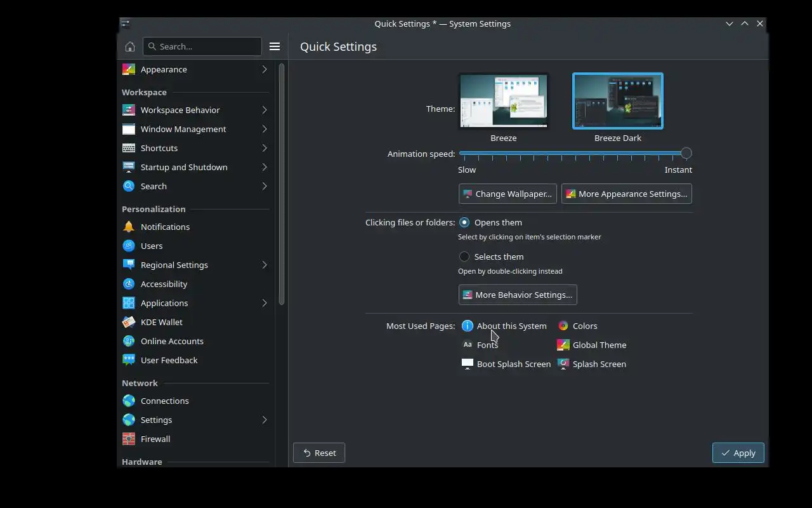
Task: Click the Shortcuts keyboard icon
Action: pyautogui.click(x=129, y=148)
